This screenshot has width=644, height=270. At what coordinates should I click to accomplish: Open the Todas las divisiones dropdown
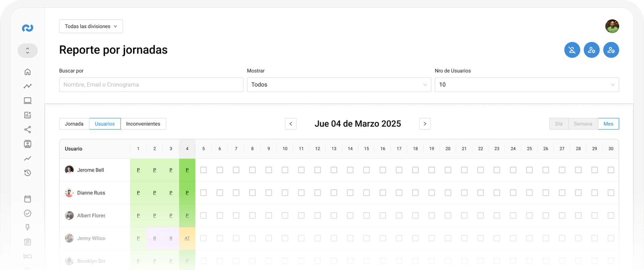pos(91,26)
